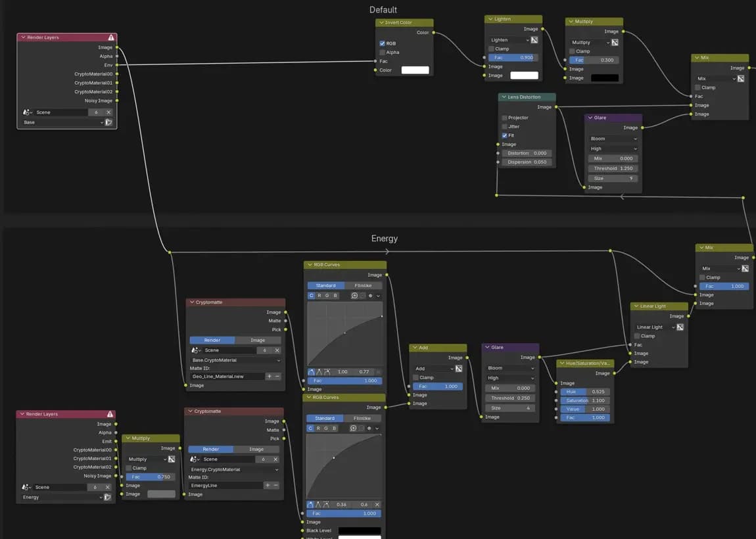The image size is (756, 539).
Task: Click zoom icon in RGB Curves node with 0.77
Action: click(354, 296)
